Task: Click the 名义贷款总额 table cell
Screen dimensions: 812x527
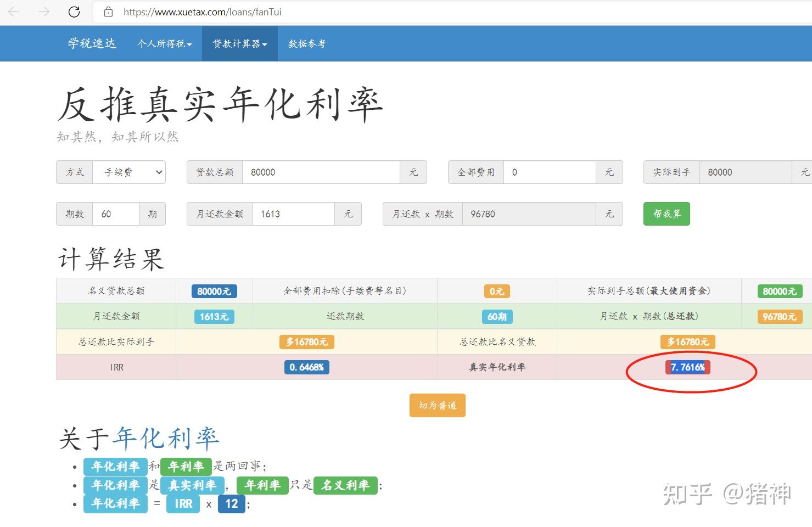Action: tap(116, 291)
